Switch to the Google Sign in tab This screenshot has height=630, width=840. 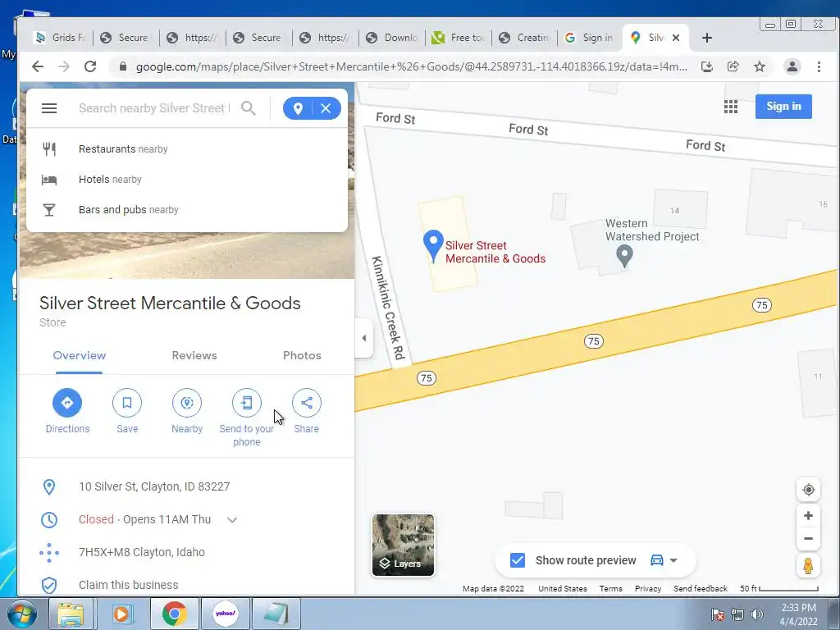[x=590, y=38]
